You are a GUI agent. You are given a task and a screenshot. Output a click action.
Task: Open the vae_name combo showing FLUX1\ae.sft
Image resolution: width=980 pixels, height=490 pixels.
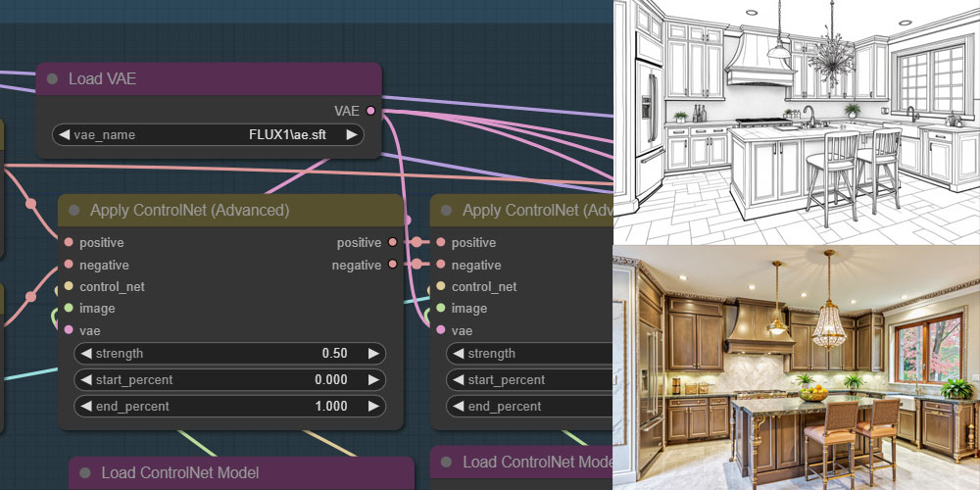coord(208,134)
